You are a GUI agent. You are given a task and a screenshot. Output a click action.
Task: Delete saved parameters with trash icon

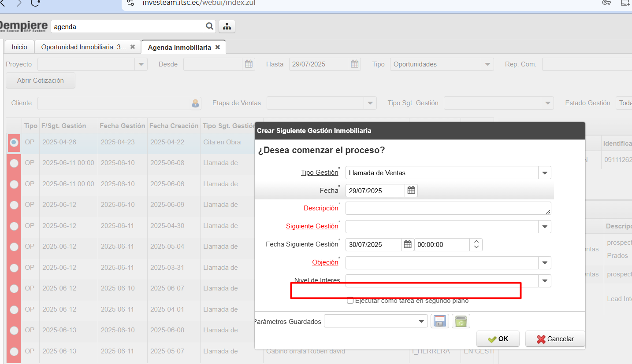coord(461,321)
